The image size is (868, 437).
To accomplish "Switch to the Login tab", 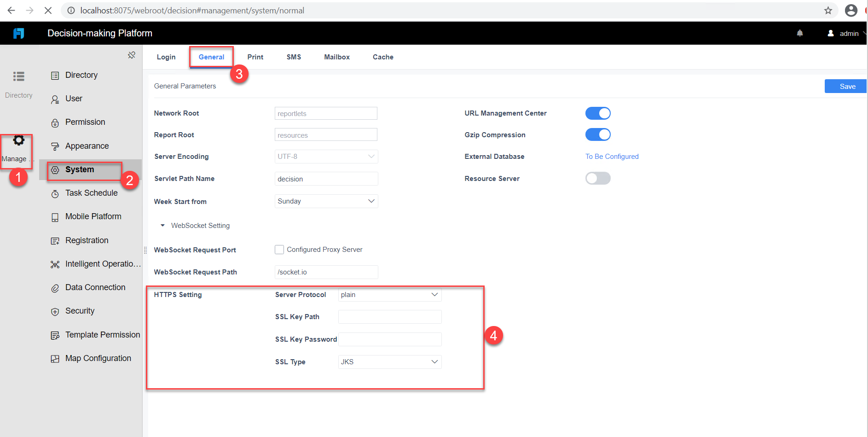I will [166, 57].
